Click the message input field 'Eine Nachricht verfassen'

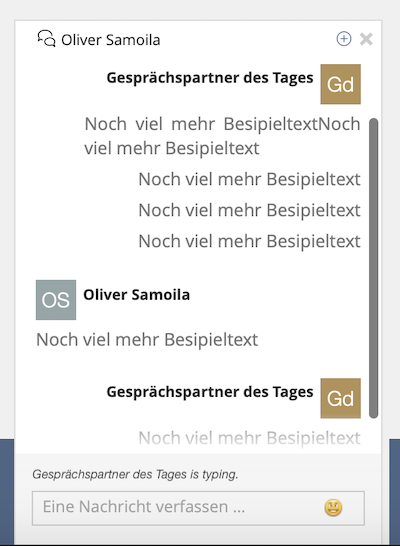[x=198, y=508]
